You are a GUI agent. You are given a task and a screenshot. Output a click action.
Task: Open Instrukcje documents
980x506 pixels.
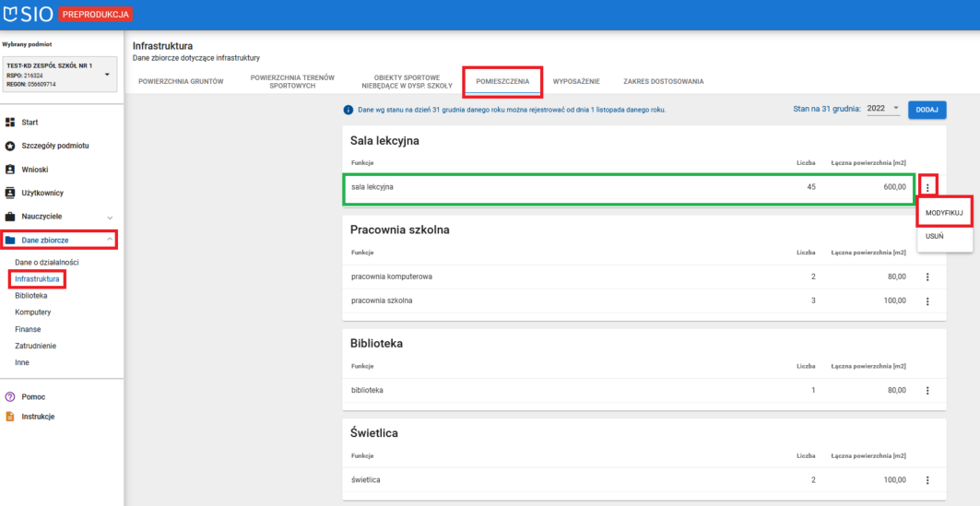click(x=38, y=417)
